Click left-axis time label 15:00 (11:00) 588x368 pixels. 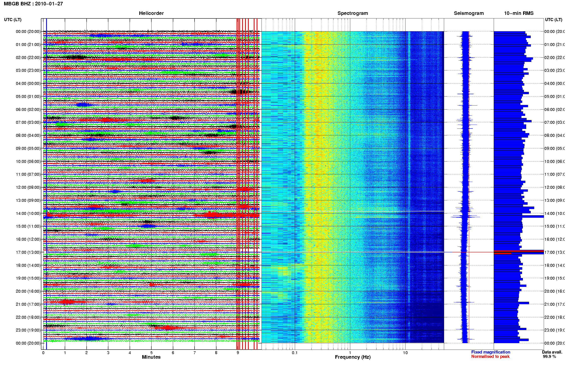tap(28, 226)
